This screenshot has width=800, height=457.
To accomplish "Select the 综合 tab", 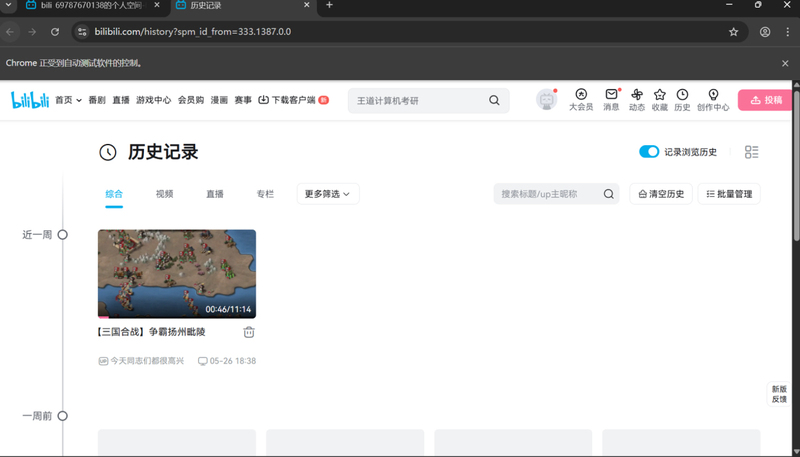I will (114, 194).
